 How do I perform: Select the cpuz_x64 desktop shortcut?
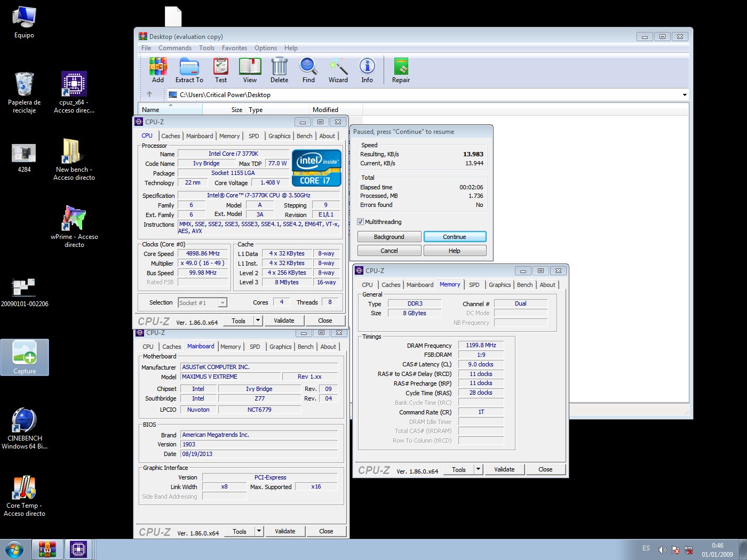(x=74, y=93)
